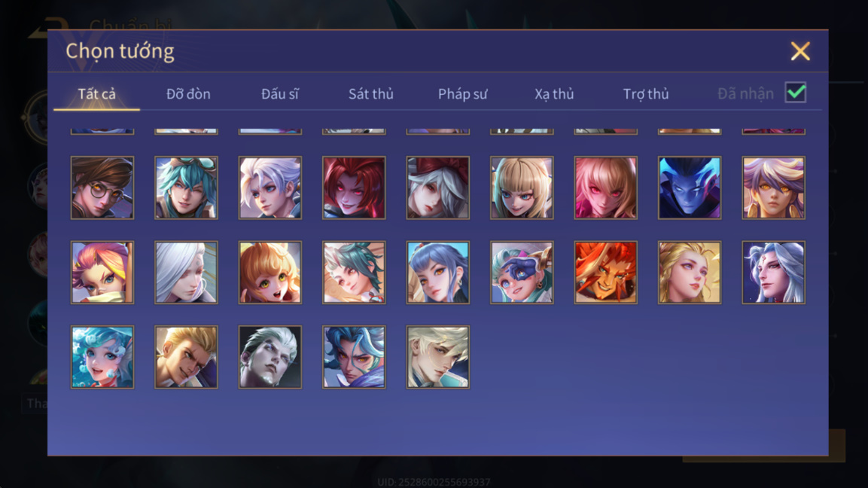868x488 pixels.
Task: Select the blonde muscular male hero
Action: click(x=186, y=357)
